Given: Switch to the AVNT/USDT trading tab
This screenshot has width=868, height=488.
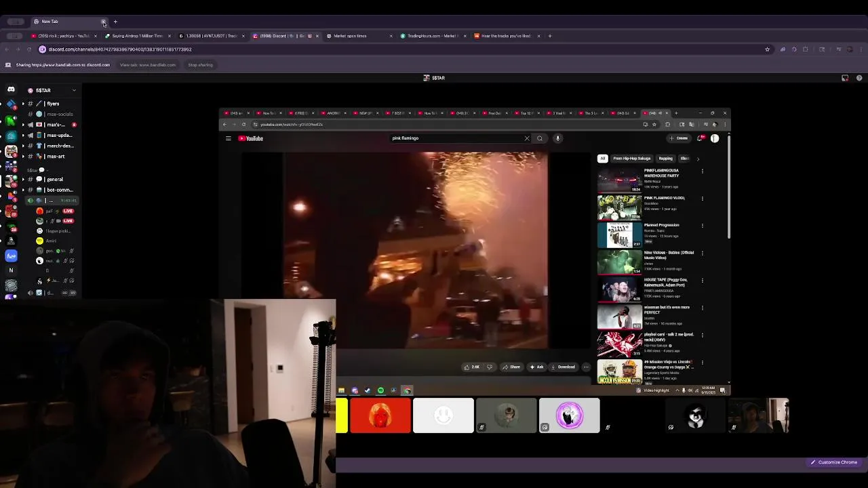Looking at the screenshot, I should pyautogui.click(x=212, y=36).
